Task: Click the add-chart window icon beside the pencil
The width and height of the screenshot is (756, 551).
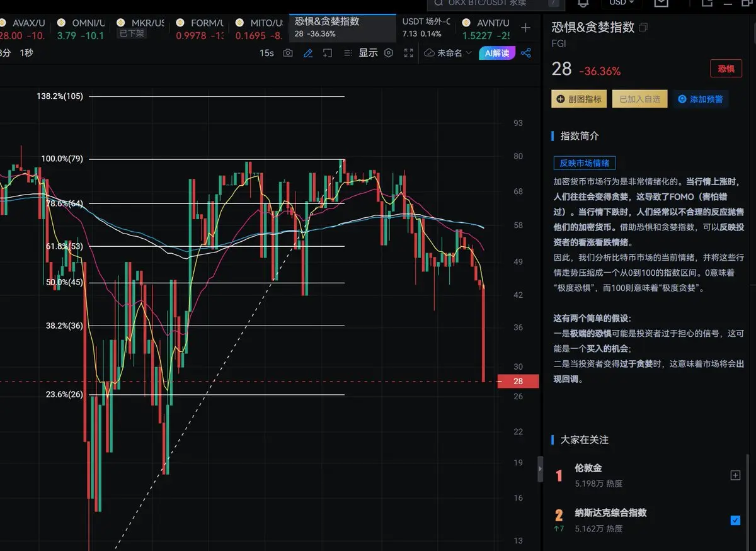Action: (x=328, y=53)
